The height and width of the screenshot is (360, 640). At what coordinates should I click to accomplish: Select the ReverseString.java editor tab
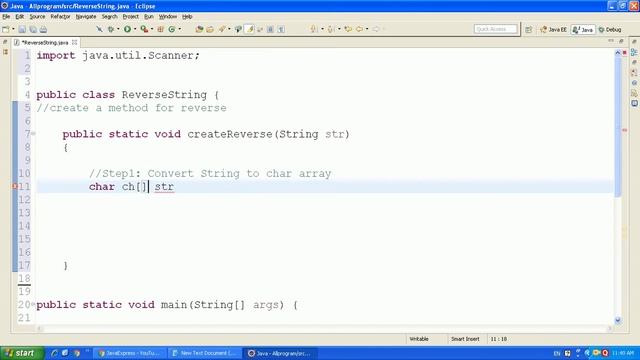(x=44, y=42)
